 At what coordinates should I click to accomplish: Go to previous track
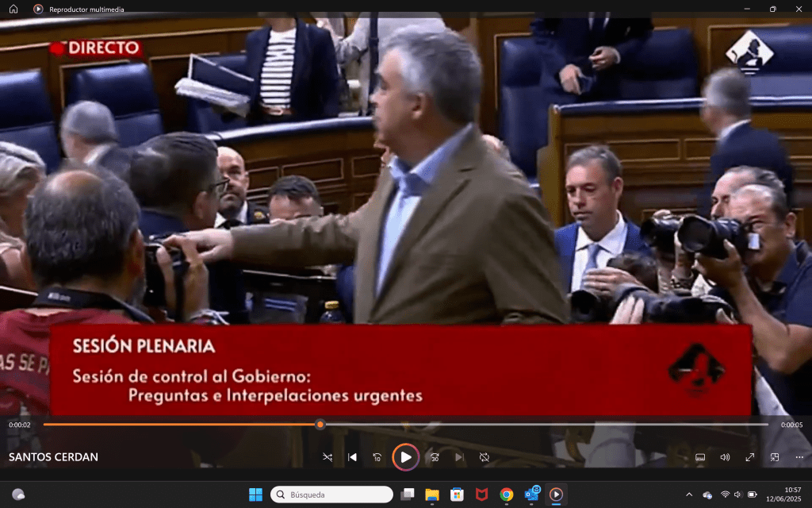352,457
